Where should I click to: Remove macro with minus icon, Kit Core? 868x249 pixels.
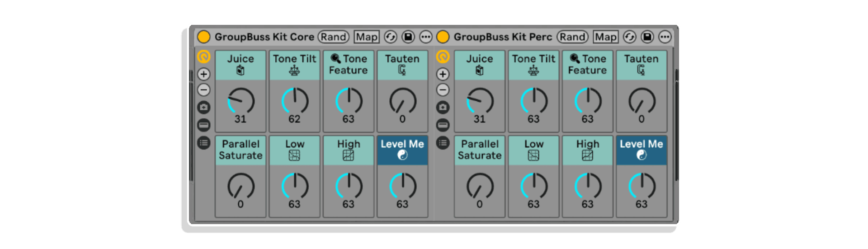coord(204,90)
